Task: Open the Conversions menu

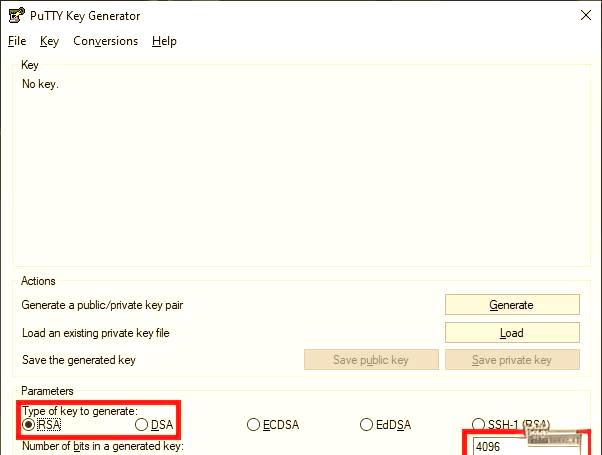Action: [x=106, y=41]
